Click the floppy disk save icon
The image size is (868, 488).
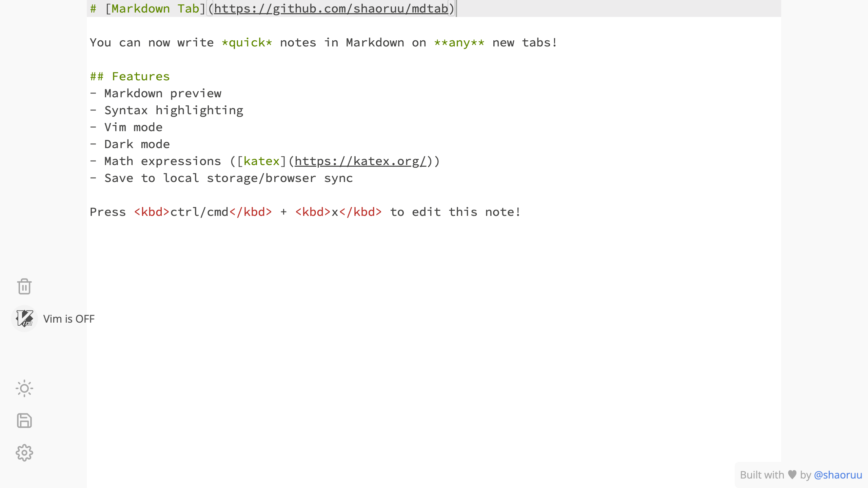pos(24,421)
